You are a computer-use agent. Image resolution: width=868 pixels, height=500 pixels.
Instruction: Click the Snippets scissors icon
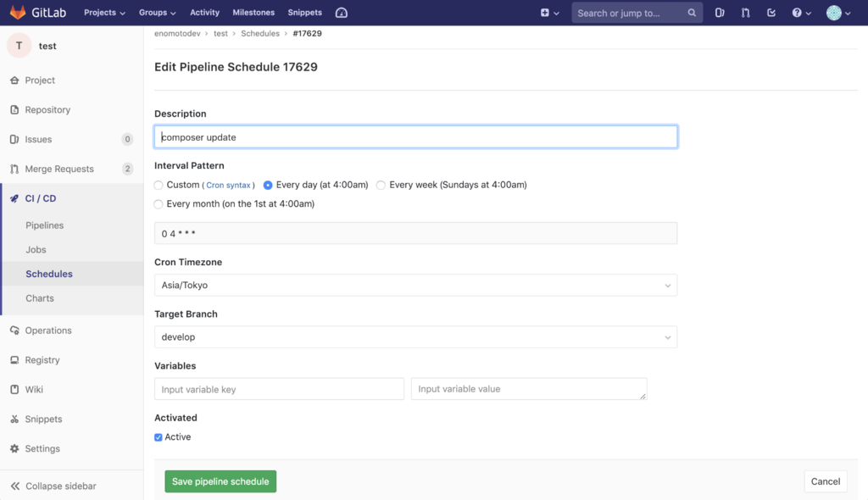[14, 419]
